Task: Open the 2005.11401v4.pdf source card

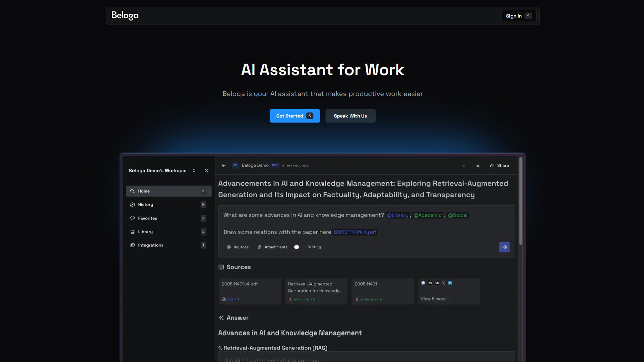Action: point(250,291)
